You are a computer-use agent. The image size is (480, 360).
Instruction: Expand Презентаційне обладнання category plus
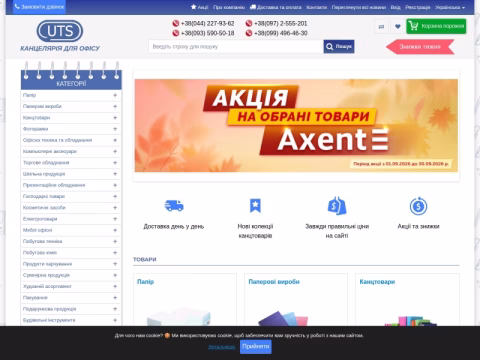coord(115,185)
